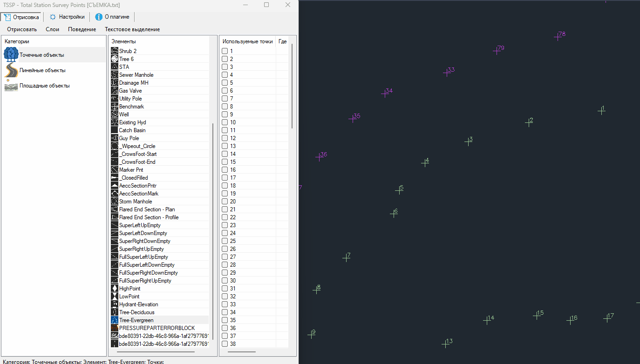Viewport: 640px width, 364px height.
Task: Click the Используемые точки column header
Action: click(x=247, y=41)
